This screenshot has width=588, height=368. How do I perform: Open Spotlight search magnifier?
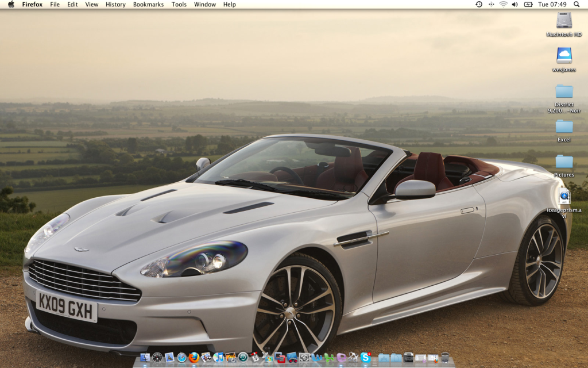577,5
